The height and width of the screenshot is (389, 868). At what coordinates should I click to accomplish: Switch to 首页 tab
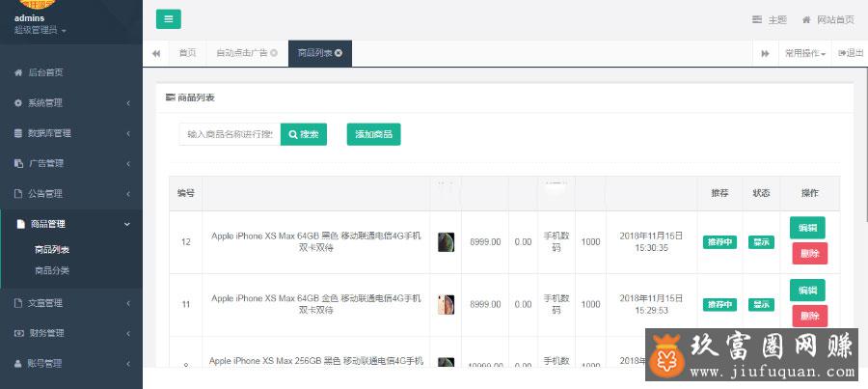[x=187, y=53]
